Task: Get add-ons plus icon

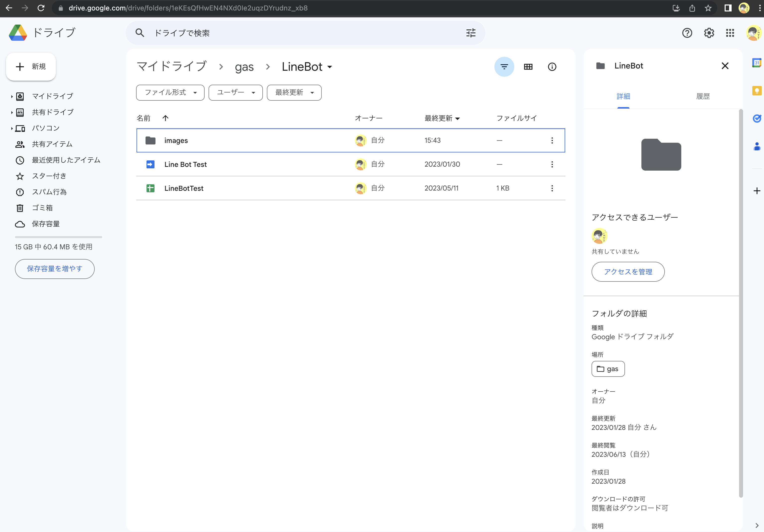Action: [x=757, y=191]
